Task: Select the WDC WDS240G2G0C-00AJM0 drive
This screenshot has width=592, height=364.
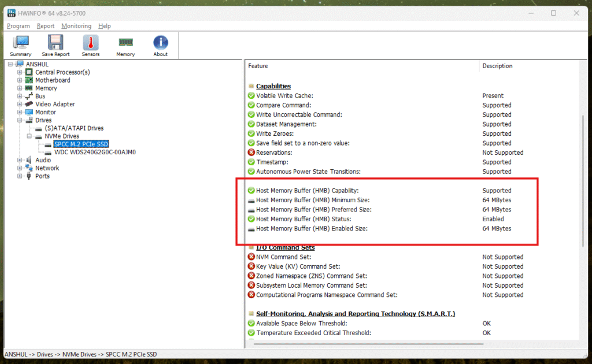Action: 95,153
